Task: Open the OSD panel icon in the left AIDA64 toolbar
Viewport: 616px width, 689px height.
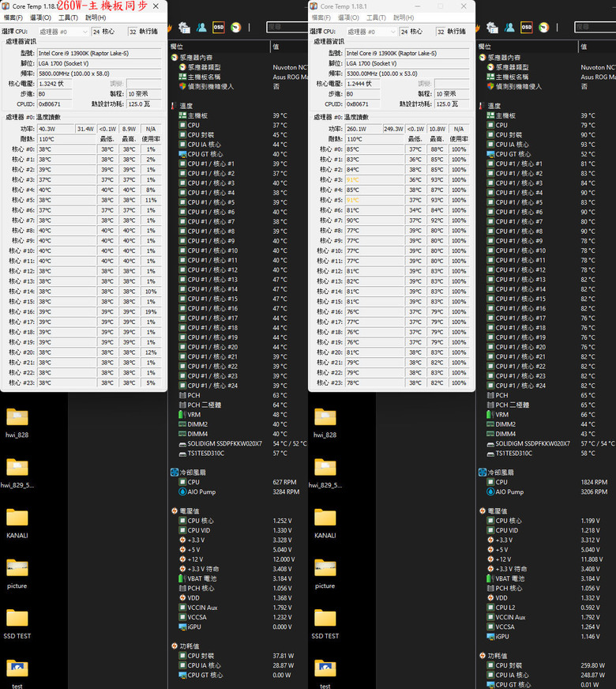Action: tap(218, 27)
